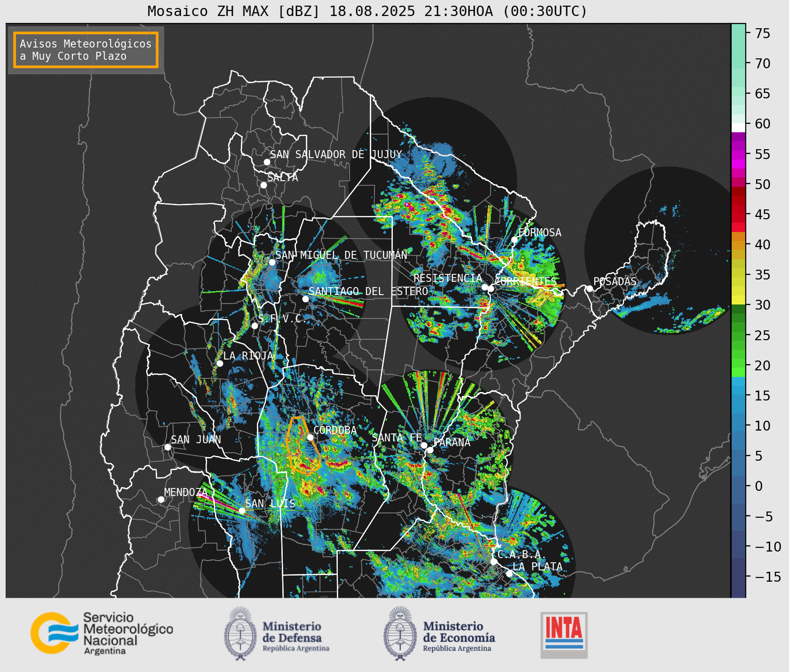
Task: Click the Avisos Meteorológicos a Muy Corto Plazo legend box
Action: (86, 50)
